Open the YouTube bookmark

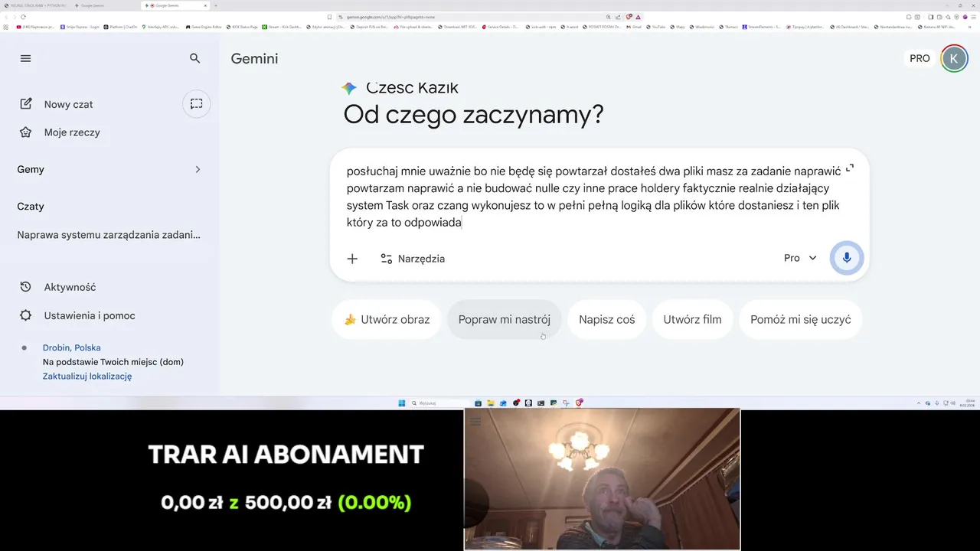pos(655,27)
